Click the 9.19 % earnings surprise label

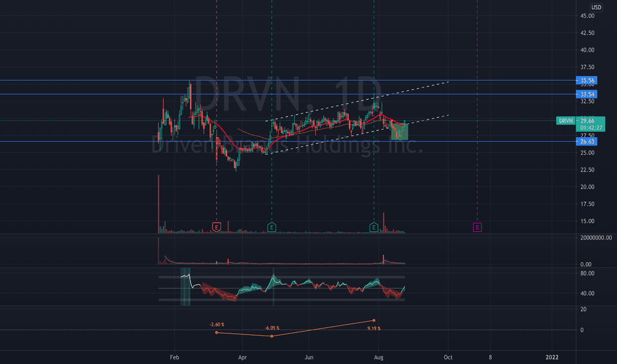click(x=374, y=328)
